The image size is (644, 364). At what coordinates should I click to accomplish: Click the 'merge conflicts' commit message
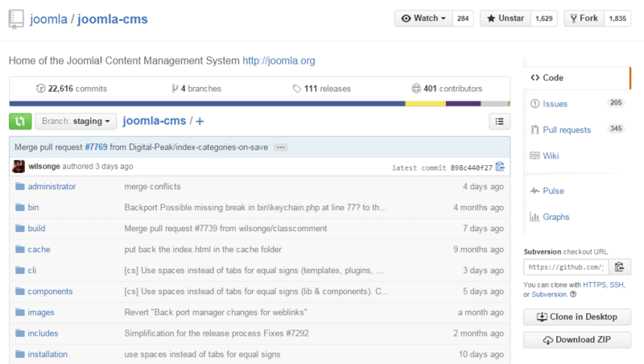pos(152,187)
